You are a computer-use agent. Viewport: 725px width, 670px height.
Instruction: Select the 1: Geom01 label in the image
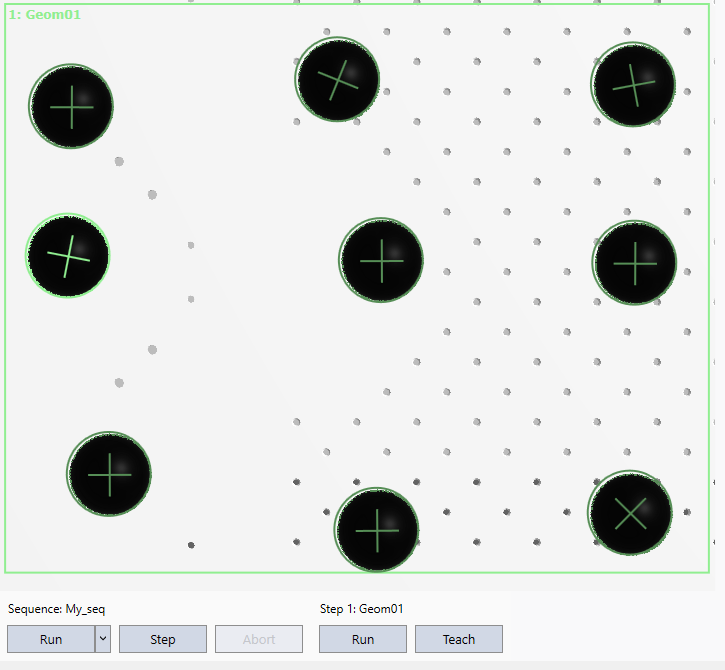[x=45, y=15]
